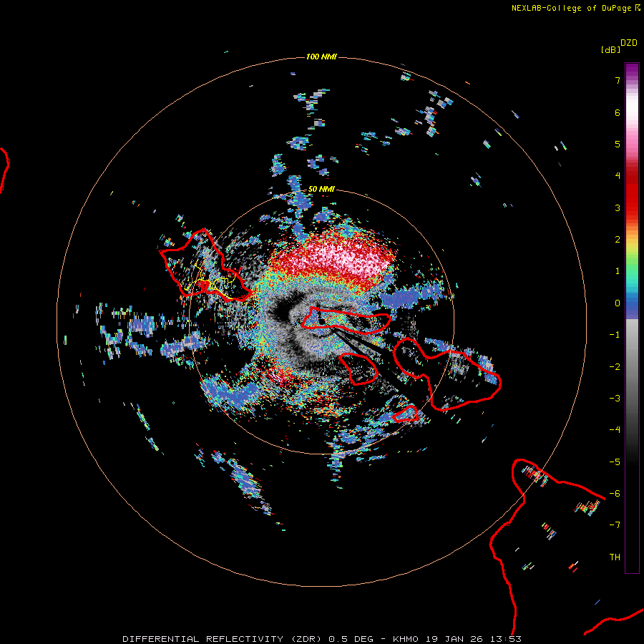
Task: Click the -2 dB tick on the color scale
Action: point(615,367)
